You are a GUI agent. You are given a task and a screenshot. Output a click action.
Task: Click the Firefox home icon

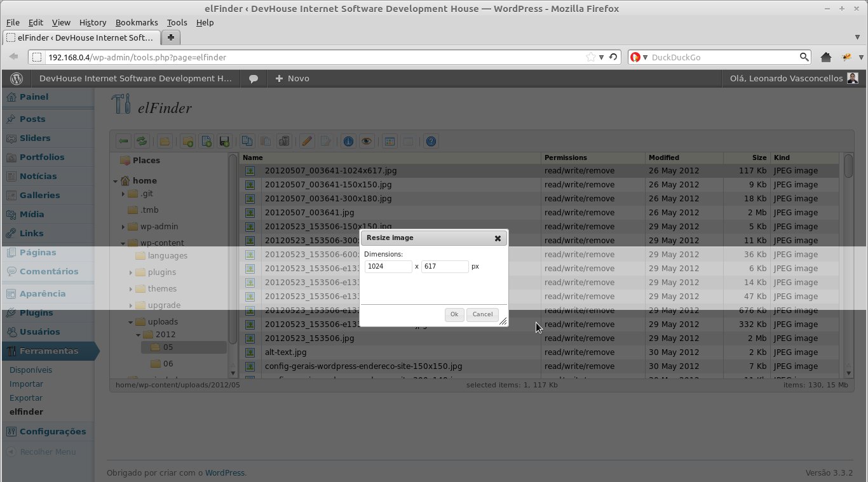[x=826, y=57]
